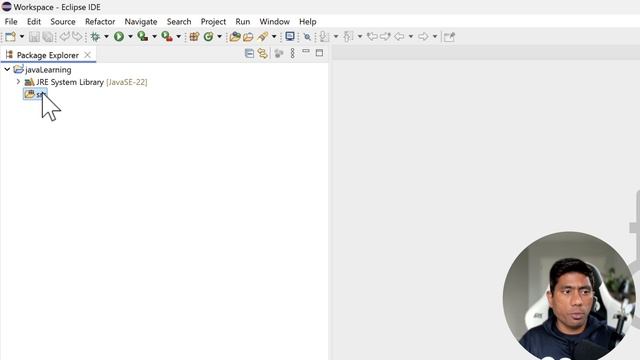
Task: Click the Package Explorer filter icon
Action: (279, 53)
